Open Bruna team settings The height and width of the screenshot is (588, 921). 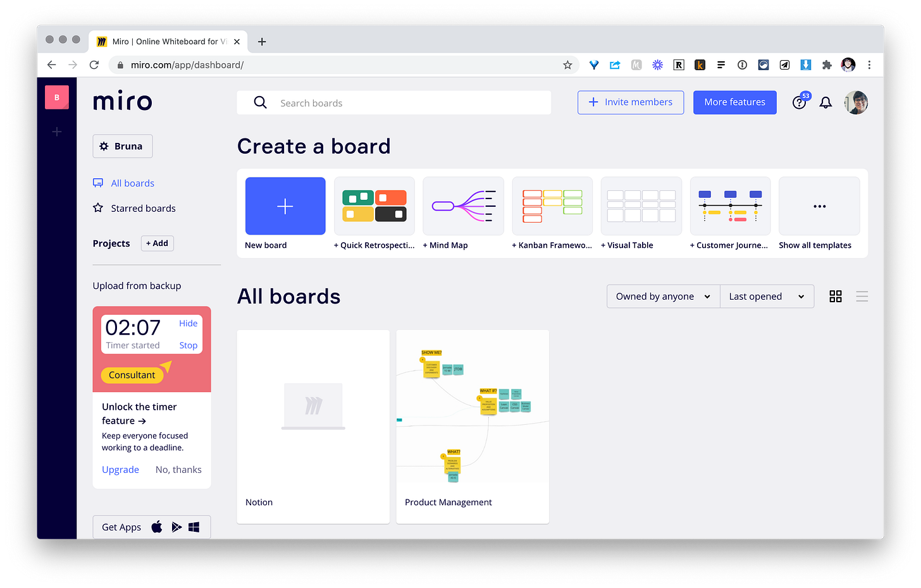[x=122, y=146]
